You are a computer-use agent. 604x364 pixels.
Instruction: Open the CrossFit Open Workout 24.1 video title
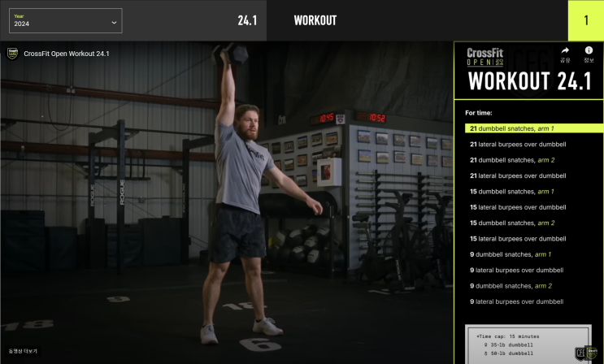coord(67,54)
